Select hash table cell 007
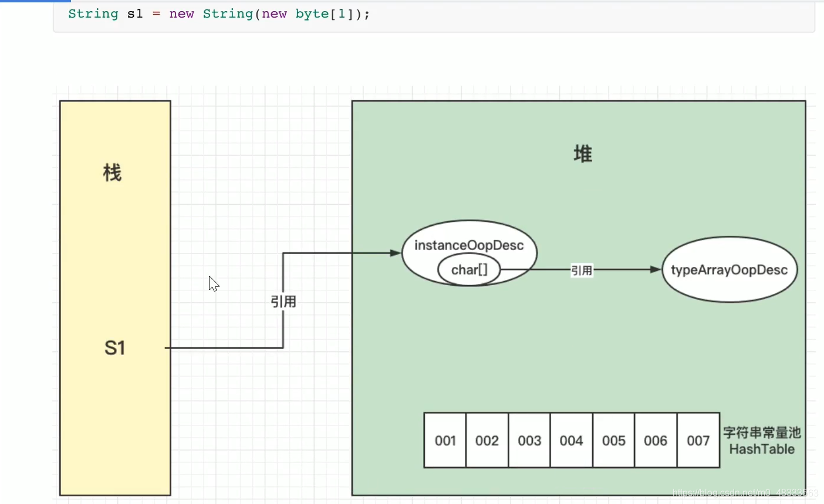 tap(698, 441)
